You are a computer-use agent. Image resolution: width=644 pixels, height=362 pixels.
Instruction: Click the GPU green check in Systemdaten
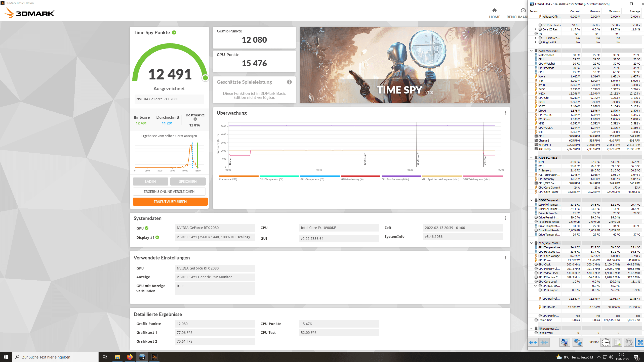(147, 228)
